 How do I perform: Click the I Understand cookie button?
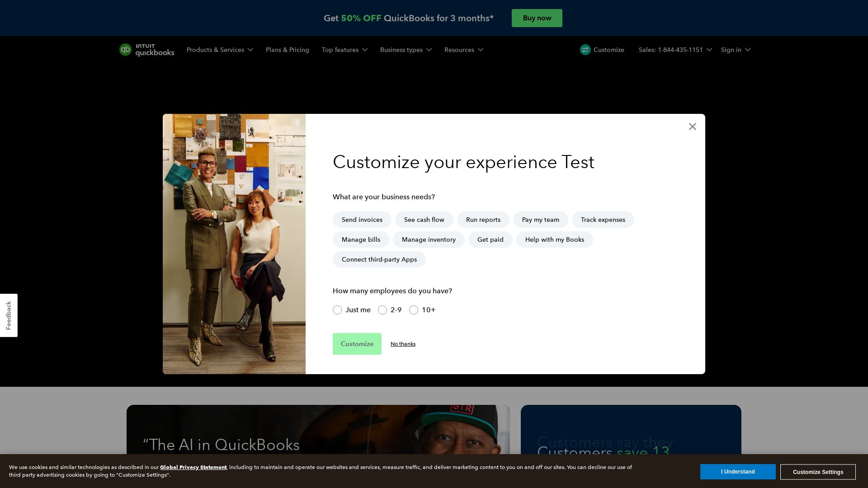[738, 472]
